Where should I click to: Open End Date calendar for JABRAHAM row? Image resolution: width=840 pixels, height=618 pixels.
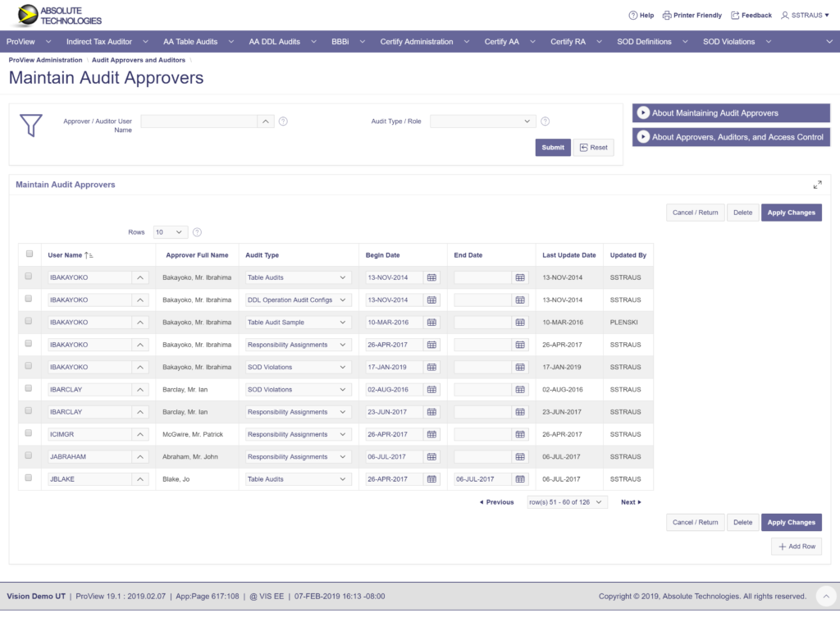[520, 457]
